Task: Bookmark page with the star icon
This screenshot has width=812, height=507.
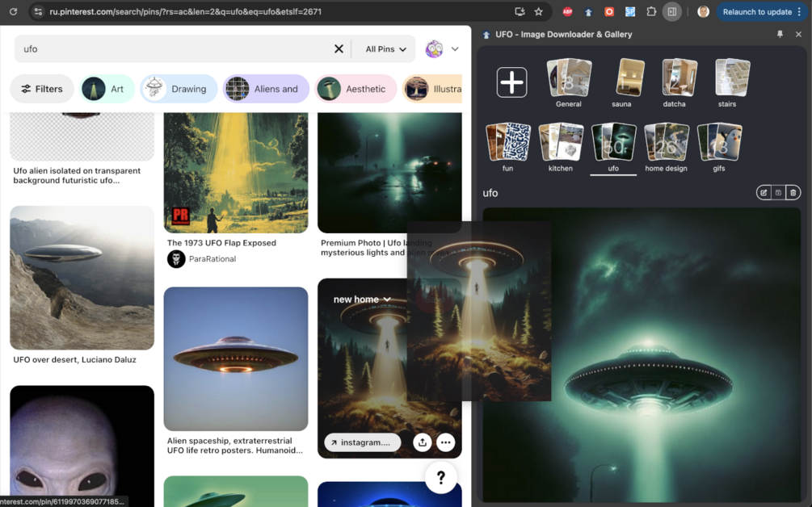Action: 539,11
